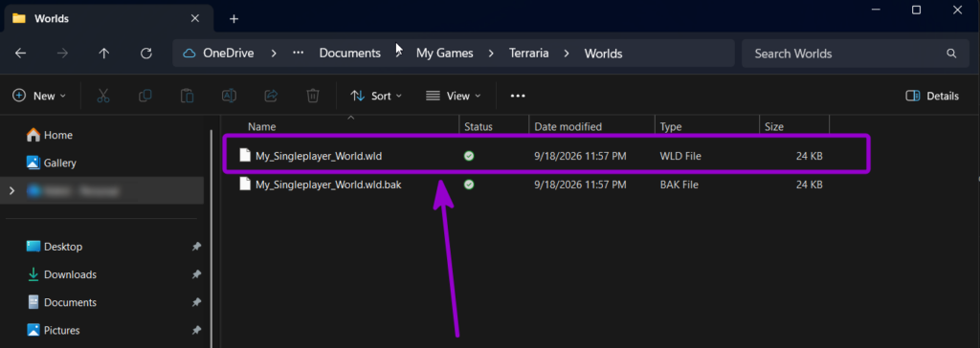Open the View layout dropdown
Image resolution: width=980 pixels, height=348 pixels.
pyautogui.click(x=453, y=96)
